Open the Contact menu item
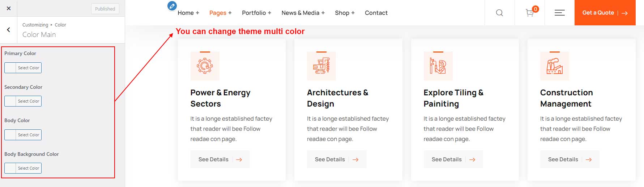 coord(376,13)
